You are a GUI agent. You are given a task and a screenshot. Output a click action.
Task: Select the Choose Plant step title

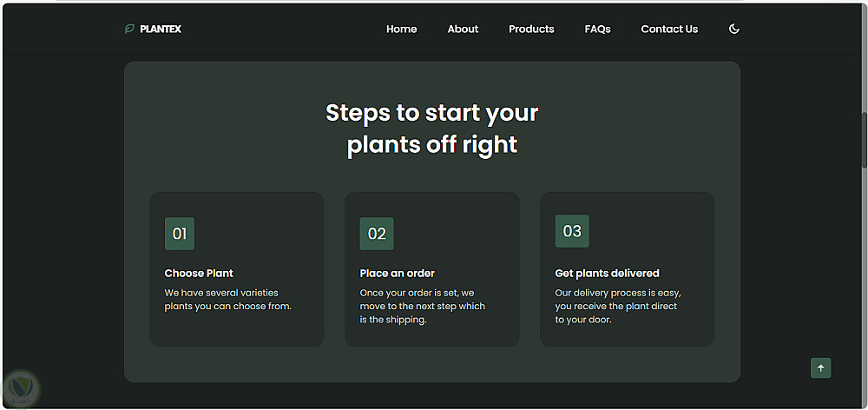tap(199, 273)
